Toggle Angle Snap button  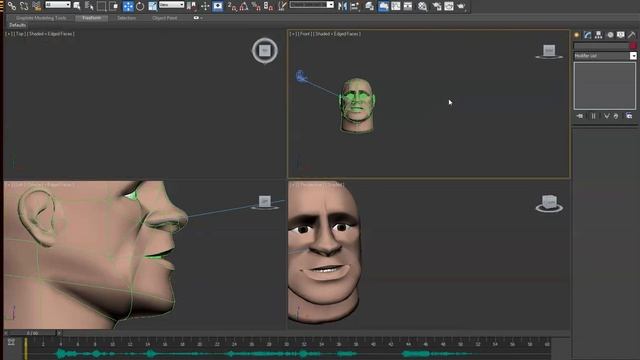pyautogui.click(x=244, y=6)
